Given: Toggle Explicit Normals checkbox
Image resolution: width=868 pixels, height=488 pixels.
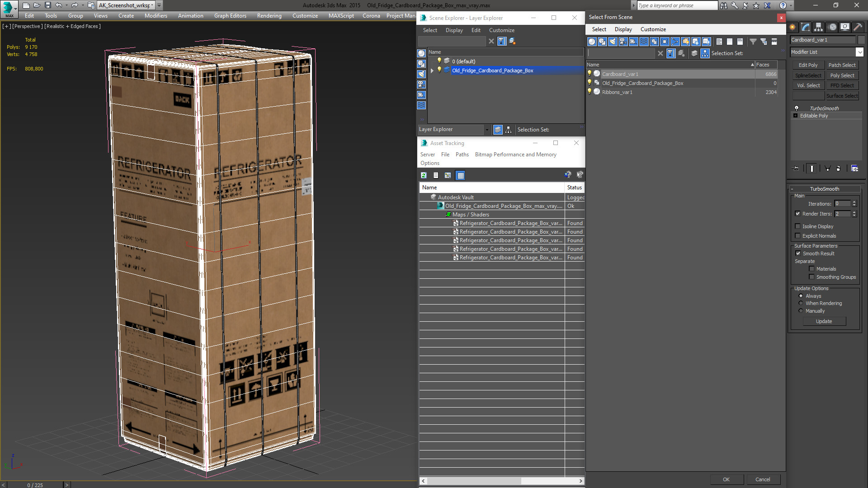Looking at the screenshot, I should click(x=797, y=236).
